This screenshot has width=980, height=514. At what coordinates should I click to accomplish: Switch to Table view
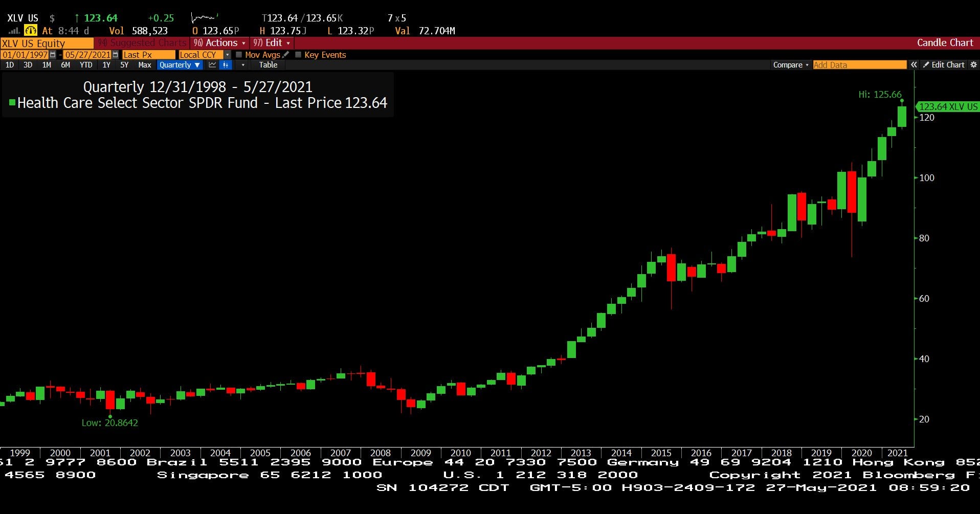pyautogui.click(x=268, y=65)
